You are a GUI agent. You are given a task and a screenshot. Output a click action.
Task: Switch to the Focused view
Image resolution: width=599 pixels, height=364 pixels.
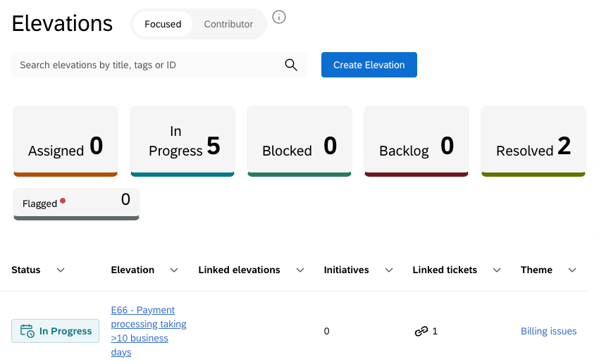click(x=163, y=24)
